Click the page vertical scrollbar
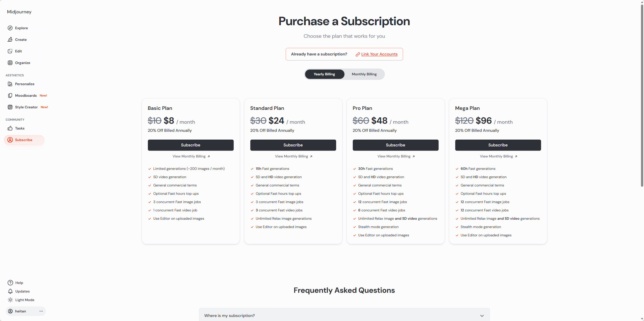The height and width of the screenshot is (321, 644). (x=642, y=96)
